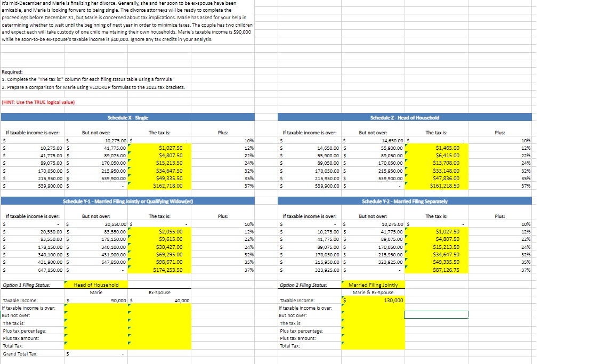Select the $2,055.00 tax cell
The image size is (614, 364).
point(159,232)
